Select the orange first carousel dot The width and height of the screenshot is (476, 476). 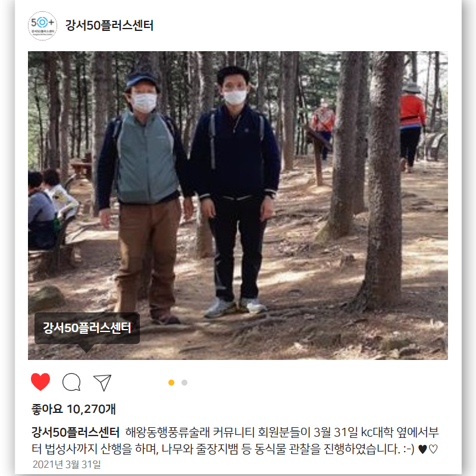(x=171, y=383)
